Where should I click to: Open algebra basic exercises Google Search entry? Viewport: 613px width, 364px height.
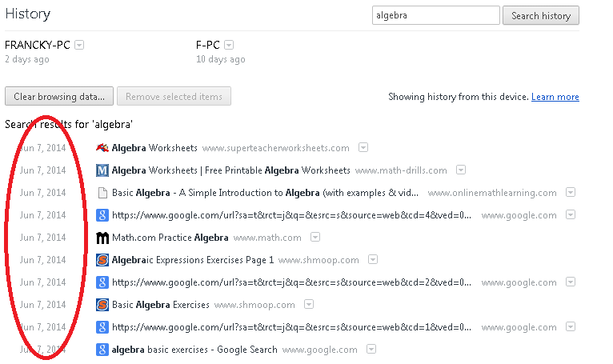(x=194, y=350)
